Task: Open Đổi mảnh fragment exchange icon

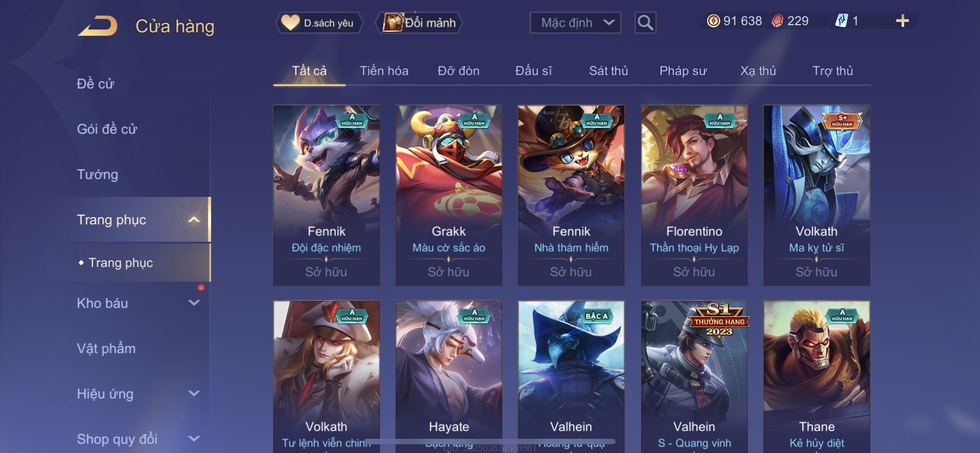Action: point(393,22)
